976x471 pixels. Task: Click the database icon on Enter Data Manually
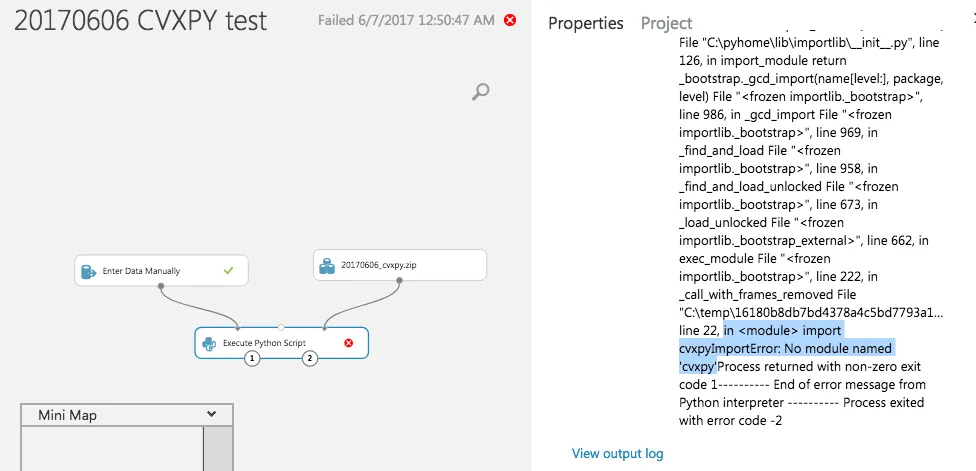coord(89,270)
